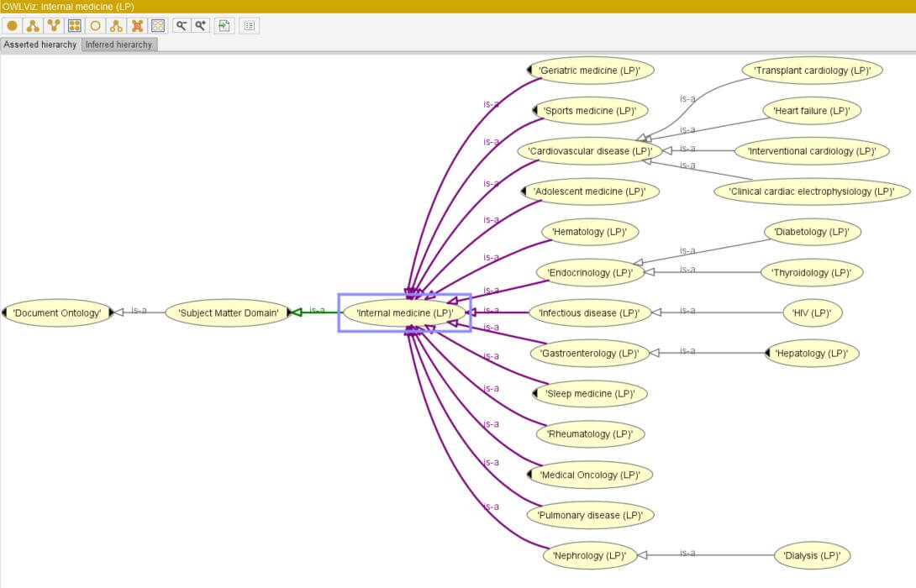The image size is (916, 588).
Task: Select the 'Gastroenterology (LP)' node
Action: [589, 353]
